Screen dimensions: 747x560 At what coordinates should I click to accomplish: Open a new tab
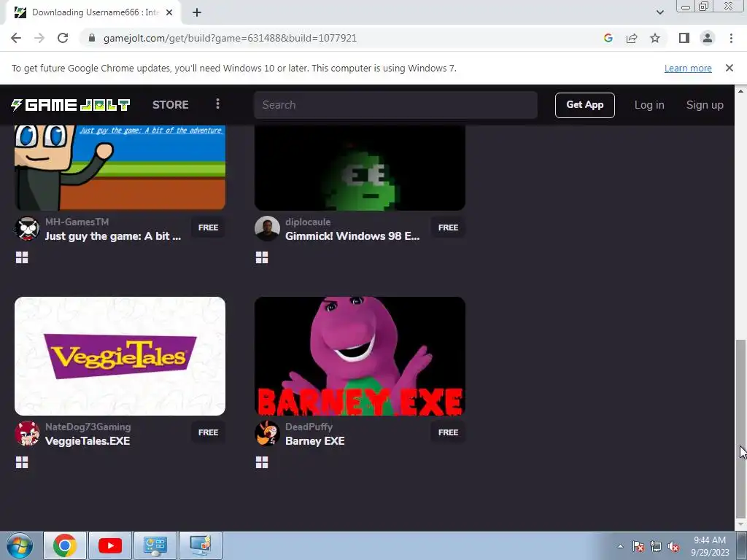coord(197,13)
